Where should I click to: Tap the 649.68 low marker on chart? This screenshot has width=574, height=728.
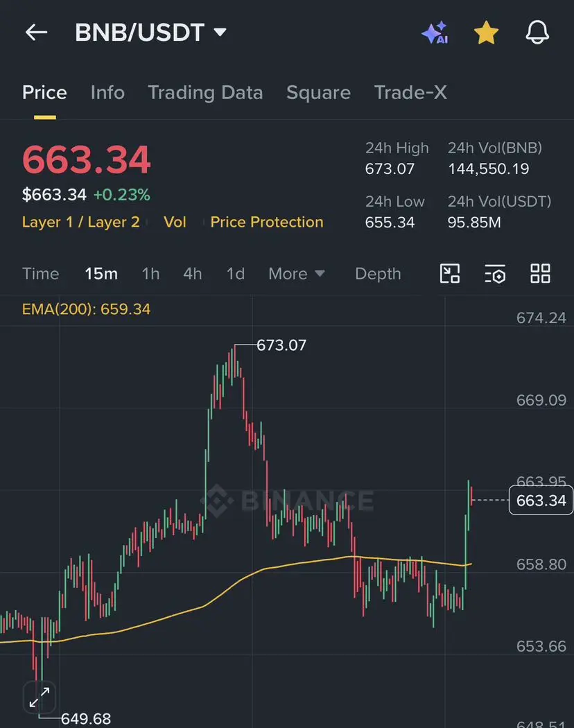86,719
